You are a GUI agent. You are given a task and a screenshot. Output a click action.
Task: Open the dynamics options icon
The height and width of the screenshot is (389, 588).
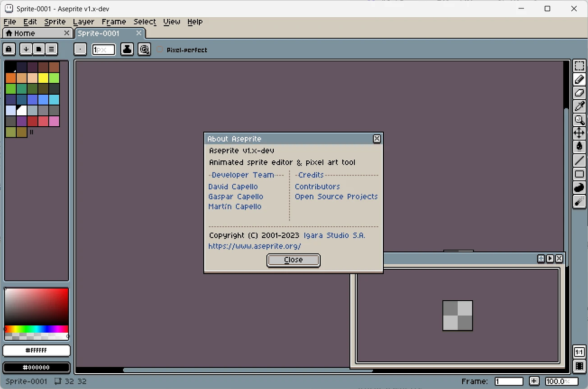tap(145, 49)
